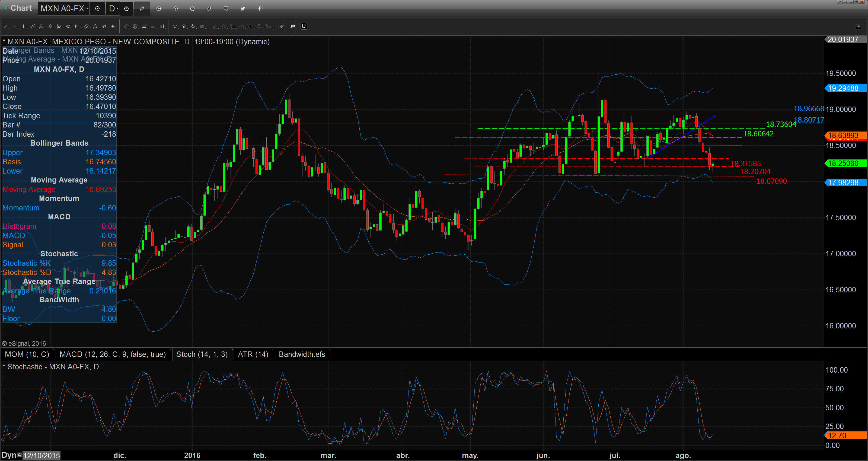Click the 18.73604 green level label
Viewport: 868px width, 461px height.
tap(781, 124)
